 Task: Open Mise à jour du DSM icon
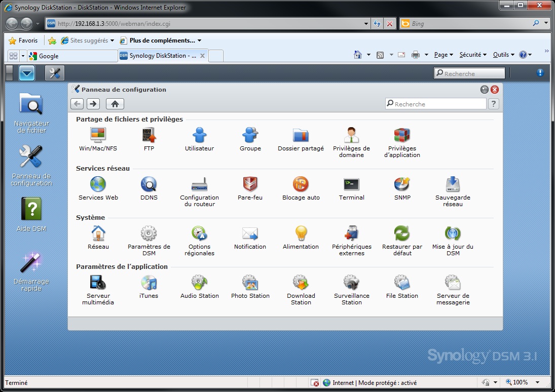click(x=453, y=233)
